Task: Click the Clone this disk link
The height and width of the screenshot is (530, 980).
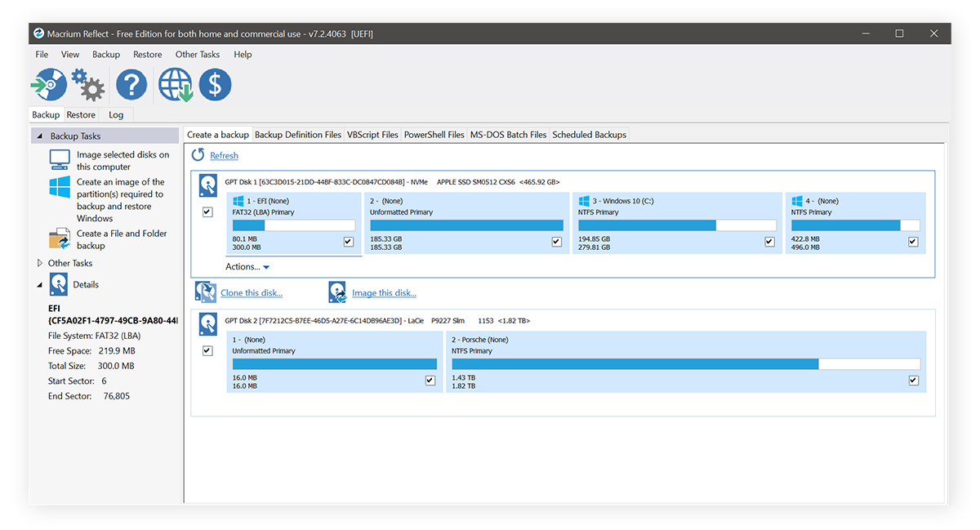Action: [x=251, y=293]
